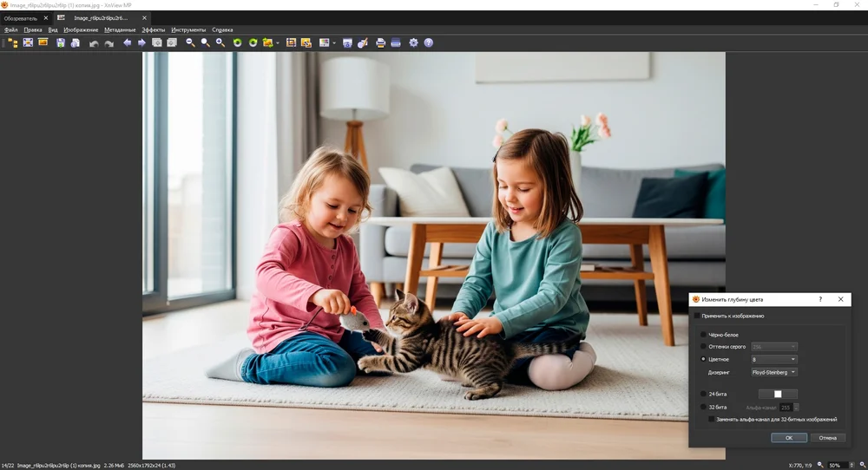Viewport: 868px width, 470px height.
Task: Close the Обозреватель tab
Action: (45, 18)
